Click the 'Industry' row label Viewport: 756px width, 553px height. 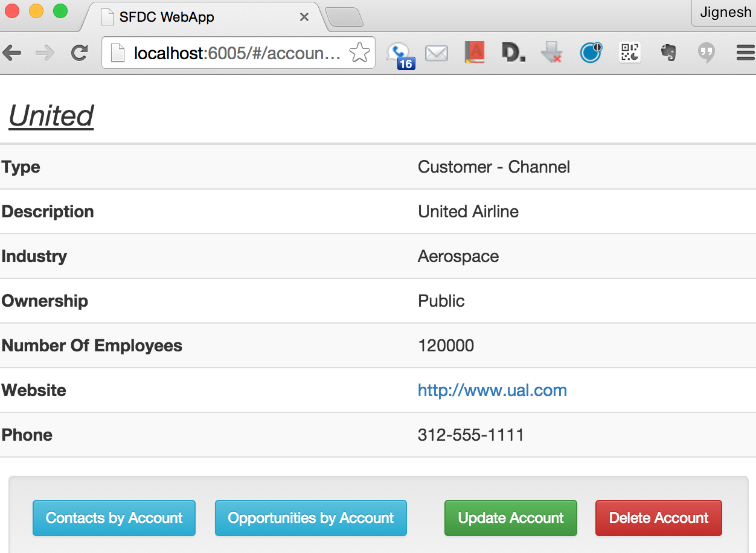(34, 257)
